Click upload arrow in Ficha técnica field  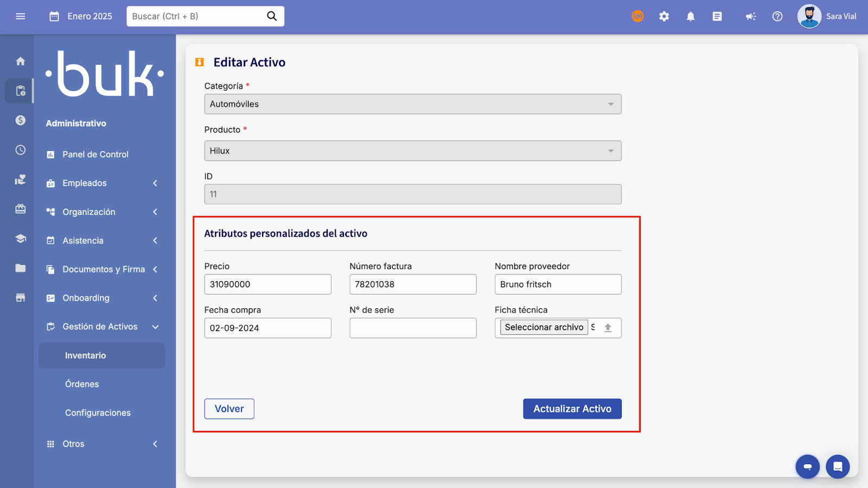(x=608, y=328)
